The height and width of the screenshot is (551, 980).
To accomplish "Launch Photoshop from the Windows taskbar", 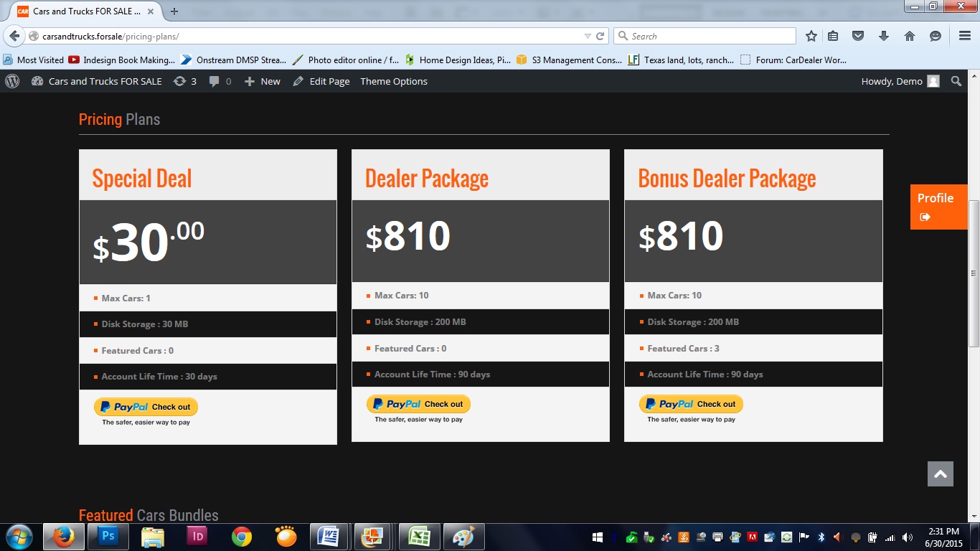I will point(108,536).
